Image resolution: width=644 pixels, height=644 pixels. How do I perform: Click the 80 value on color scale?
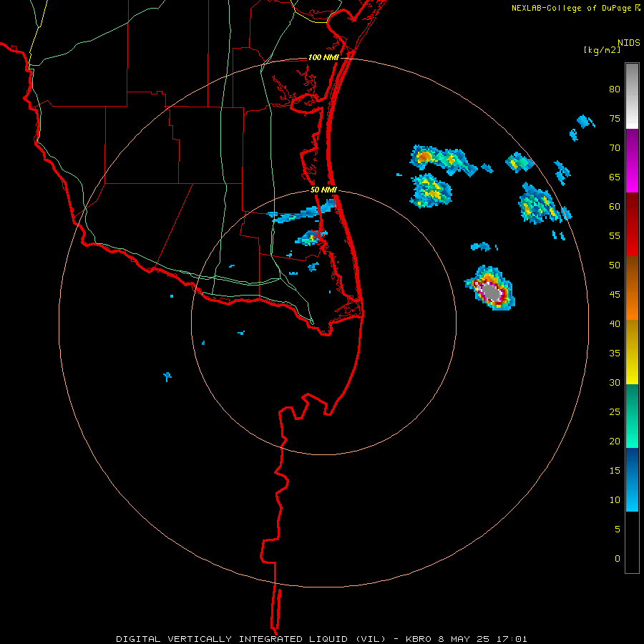click(615, 89)
